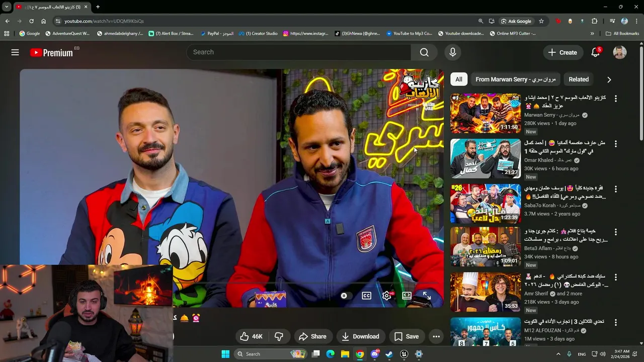Open the red extension icon in Chrome toolbar
The width and height of the screenshot is (644, 362).
coord(558,21)
